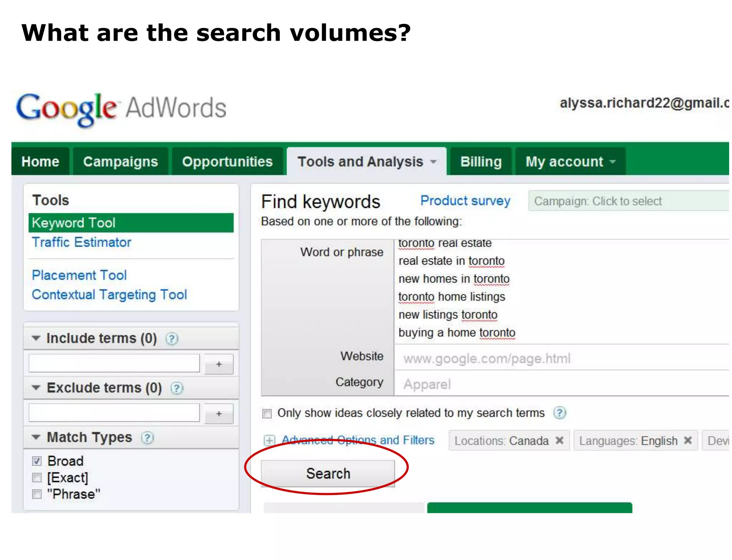732x560 pixels.
Task: Open Tools and Analysis dropdown arrow
Action: click(x=433, y=162)
